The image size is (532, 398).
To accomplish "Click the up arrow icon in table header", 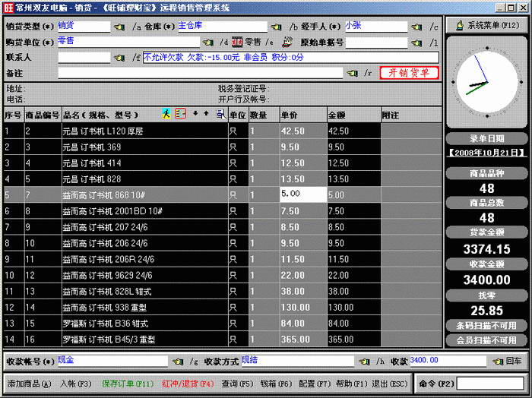I will [x=206, y=113].
